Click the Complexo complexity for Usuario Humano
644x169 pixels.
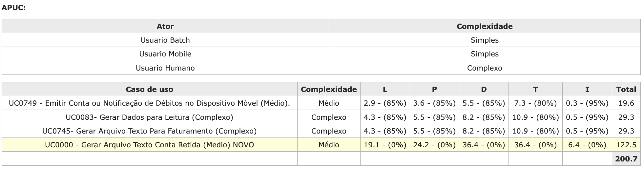pos(484,68)
